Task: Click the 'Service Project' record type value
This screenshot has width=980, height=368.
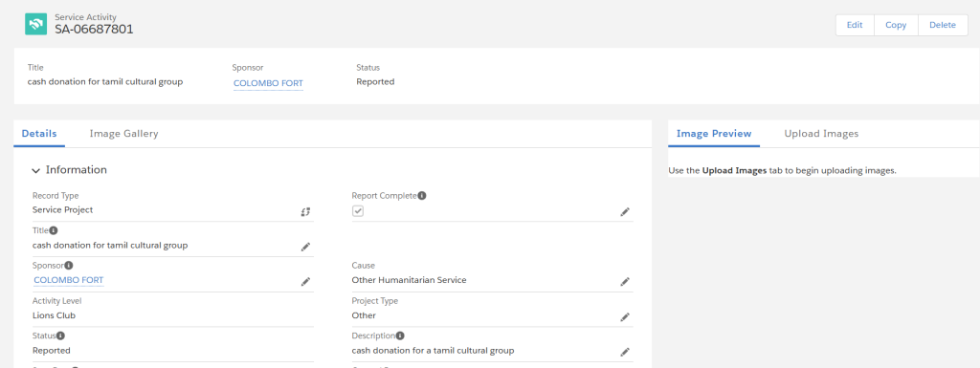Action: 62,210
